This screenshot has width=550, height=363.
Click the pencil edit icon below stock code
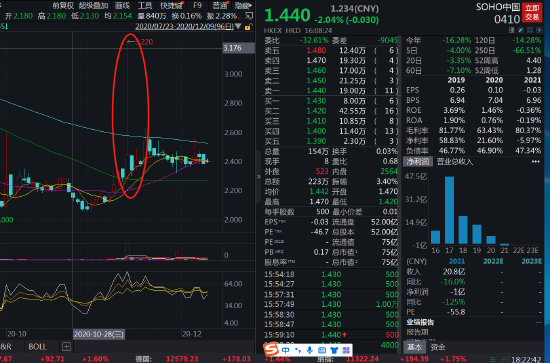(521, 31)
